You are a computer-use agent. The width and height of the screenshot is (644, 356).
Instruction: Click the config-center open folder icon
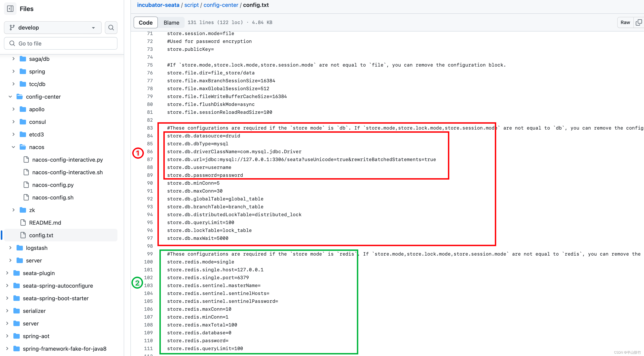point(20,97)
